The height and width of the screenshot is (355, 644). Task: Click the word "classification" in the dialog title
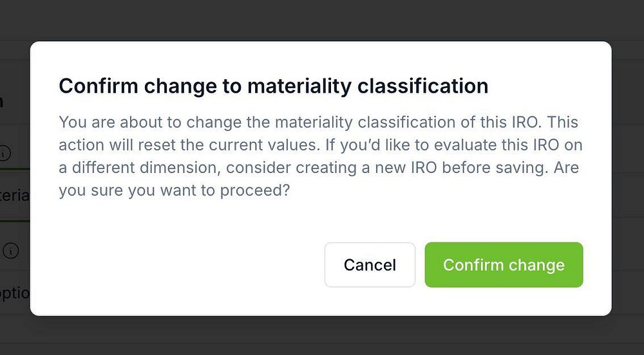[425, 86]
